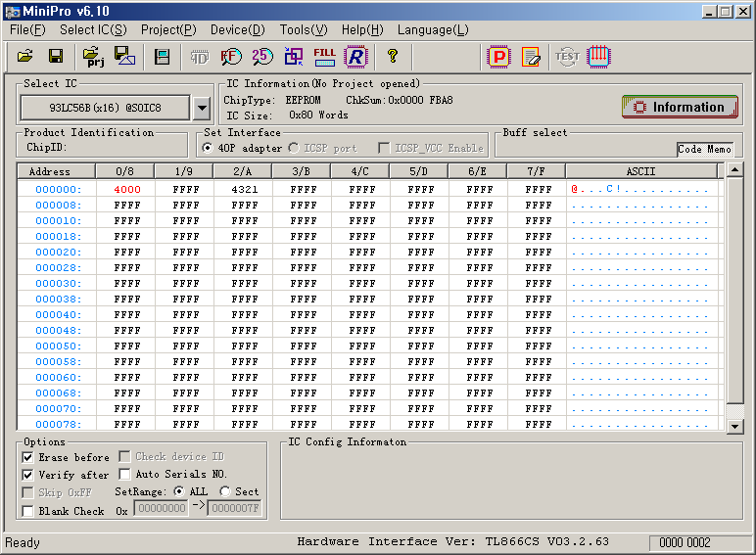Click the verify notepad icon
The image size is (756, 555).
pos(531,57)
